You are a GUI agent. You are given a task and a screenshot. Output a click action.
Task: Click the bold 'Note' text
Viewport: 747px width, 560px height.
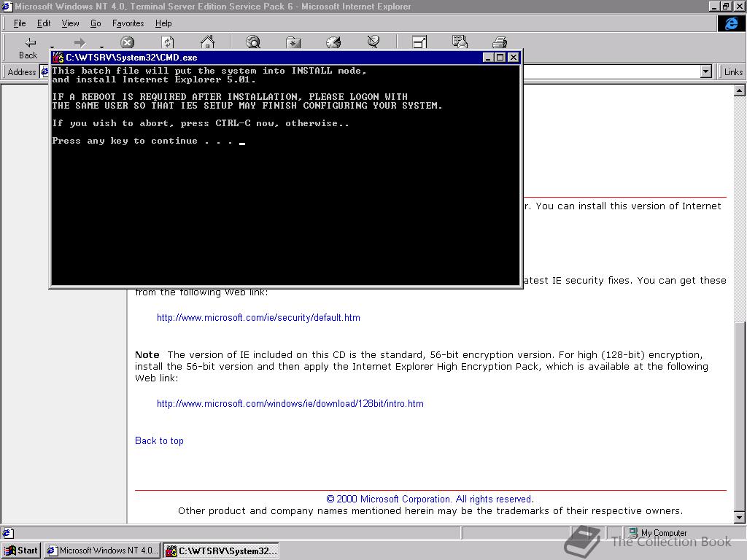tap(147, 355)
